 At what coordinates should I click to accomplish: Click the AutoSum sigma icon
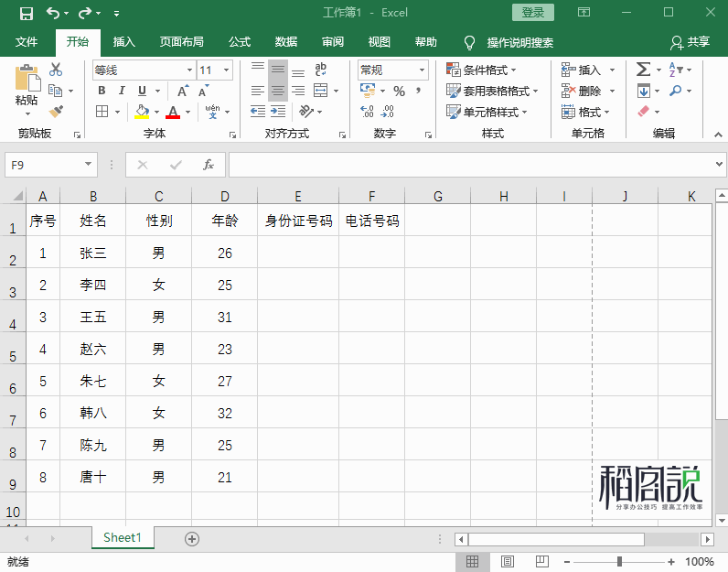(643, 70)
